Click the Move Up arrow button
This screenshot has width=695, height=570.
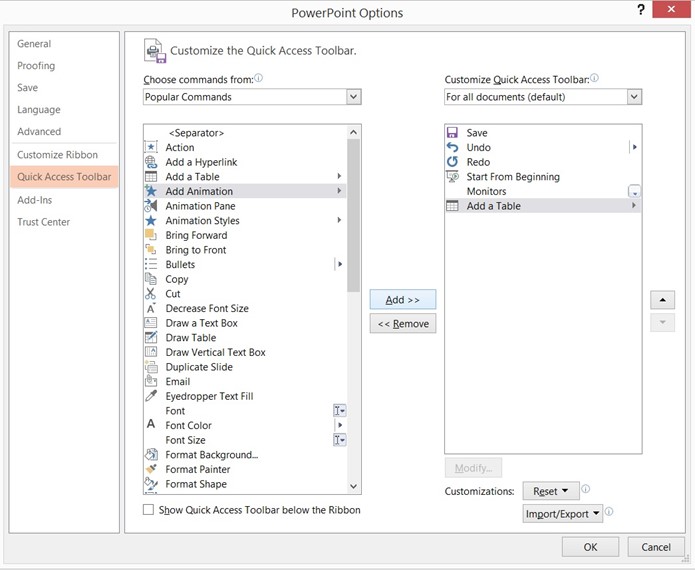662,300
